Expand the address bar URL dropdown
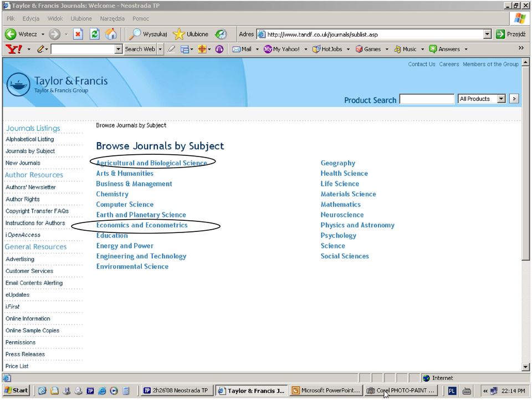 coord(487,34)
